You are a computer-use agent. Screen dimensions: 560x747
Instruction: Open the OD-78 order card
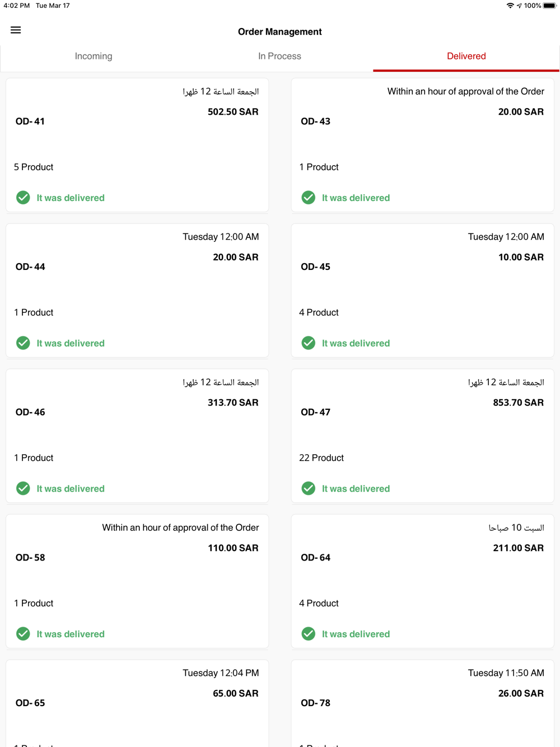[423, 703]
